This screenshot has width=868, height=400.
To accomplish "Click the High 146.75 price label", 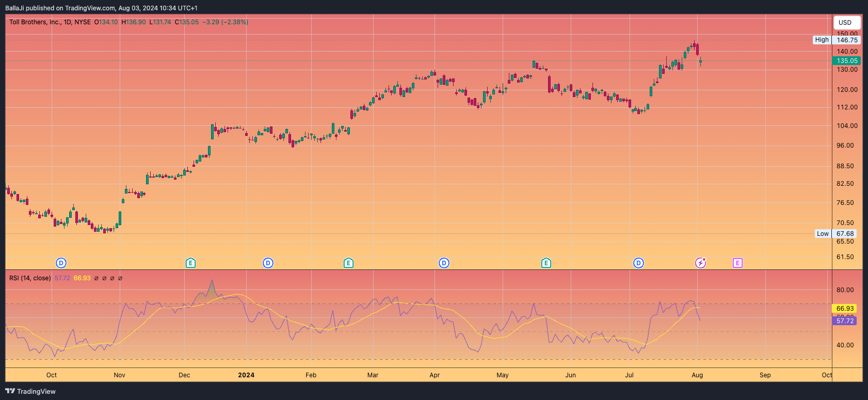I will (837, 40).
